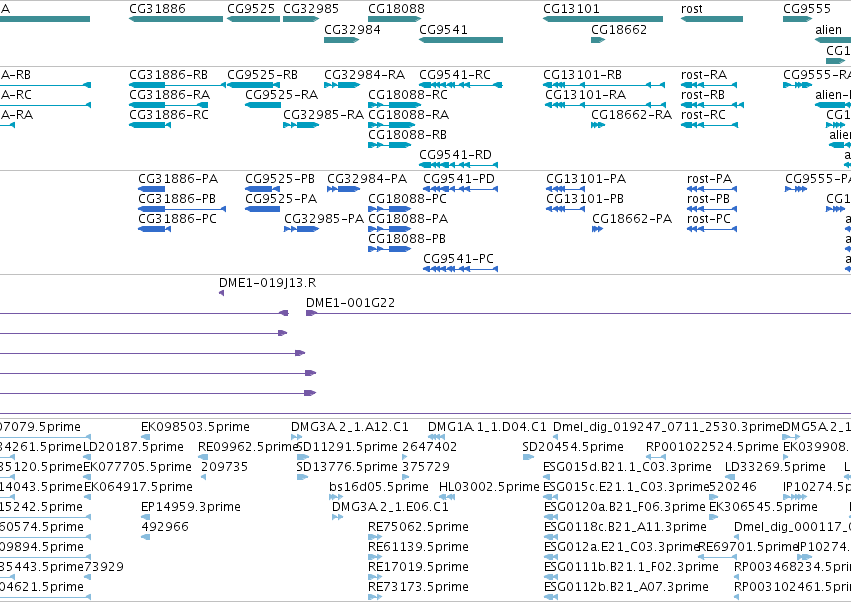851x602 pixels.
Task: Select EST SD11291.5prime
Action: click(347, 447)
